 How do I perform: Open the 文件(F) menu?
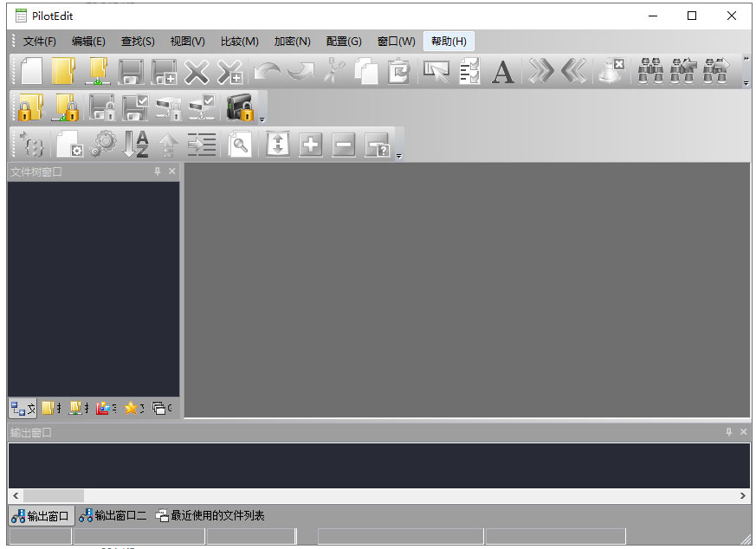(40, 42)
